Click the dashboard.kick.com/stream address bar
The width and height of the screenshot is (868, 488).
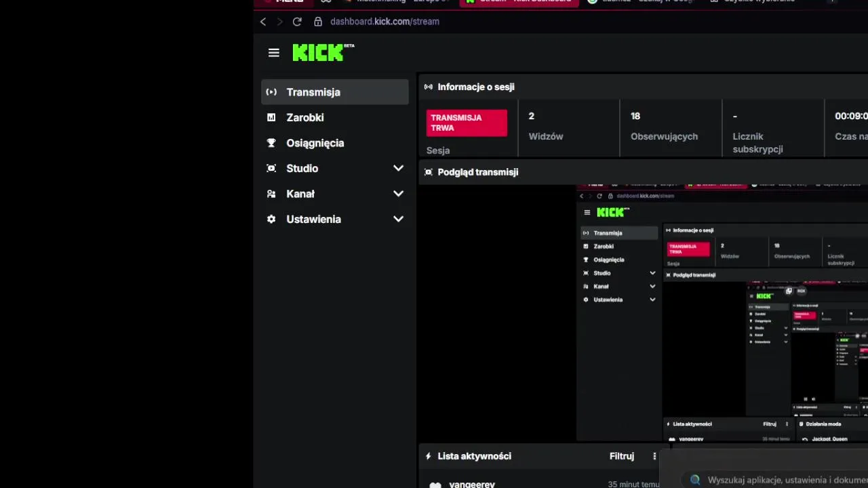384,22
